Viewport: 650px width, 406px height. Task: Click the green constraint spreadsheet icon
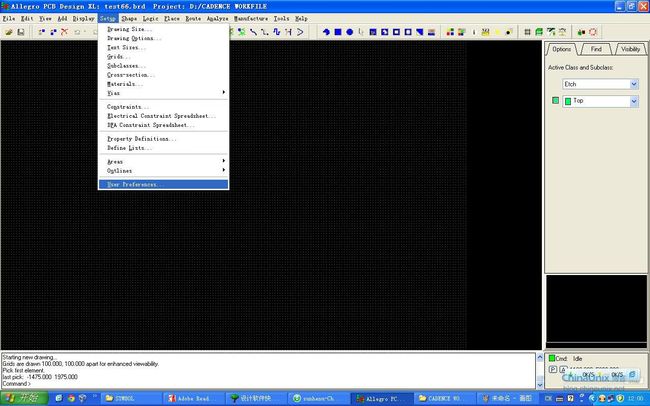pyautogui.click(x=539, y=32)
